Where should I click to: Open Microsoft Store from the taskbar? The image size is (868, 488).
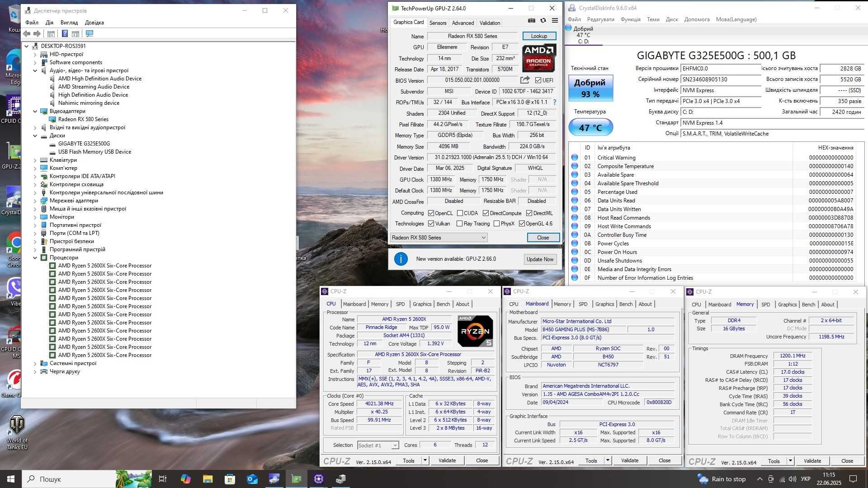[230, 479]
